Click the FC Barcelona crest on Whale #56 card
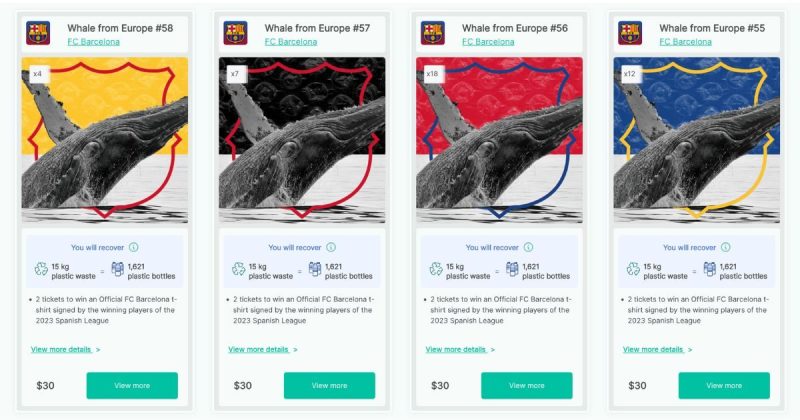Image resolution: width=800 pixels, height=420 pixels. pos(433,33)
